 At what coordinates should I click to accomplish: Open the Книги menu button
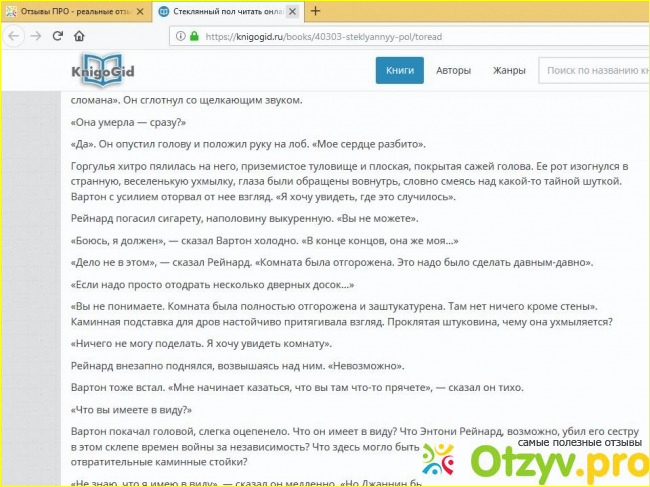[x=400, y=71]
